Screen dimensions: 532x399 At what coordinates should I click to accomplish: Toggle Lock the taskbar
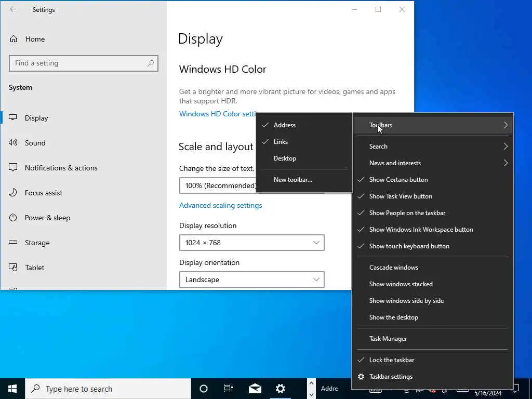pyautogui.click(x=433, y=360)
